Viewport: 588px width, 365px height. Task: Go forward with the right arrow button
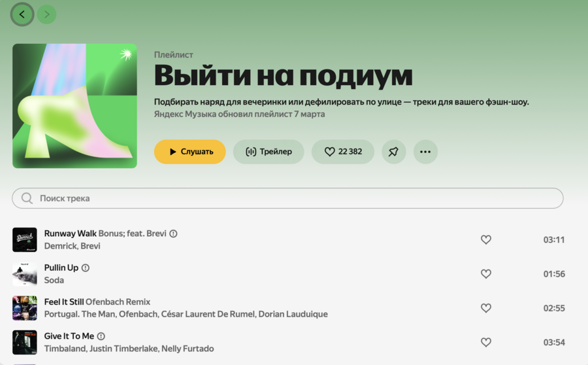point(47,14)
